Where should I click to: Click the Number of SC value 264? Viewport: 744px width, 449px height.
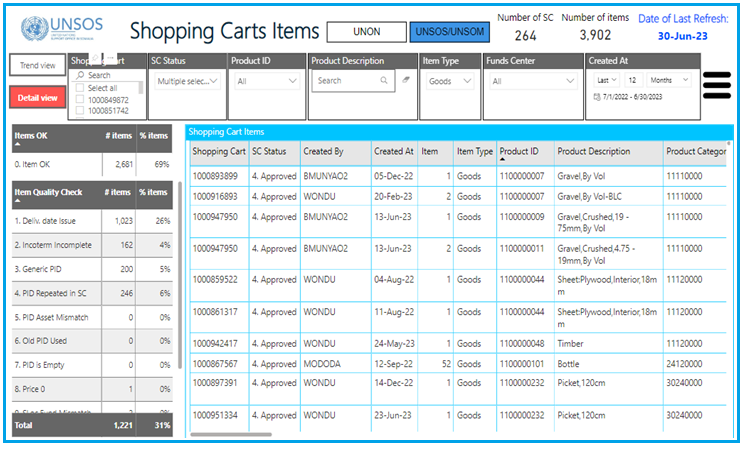click(525, 36)
